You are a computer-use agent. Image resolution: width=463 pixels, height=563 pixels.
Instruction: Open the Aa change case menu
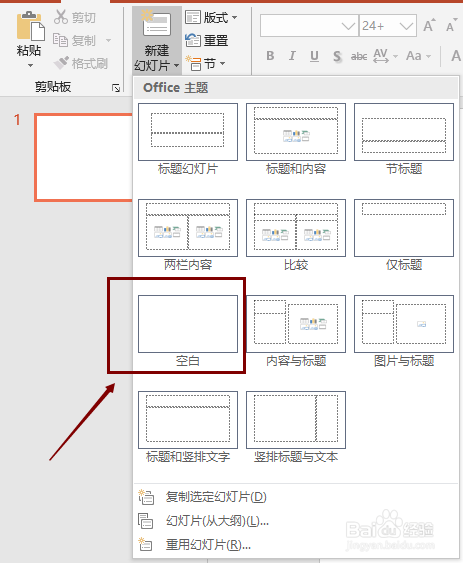pyautogui.click(x=418, y=56)
